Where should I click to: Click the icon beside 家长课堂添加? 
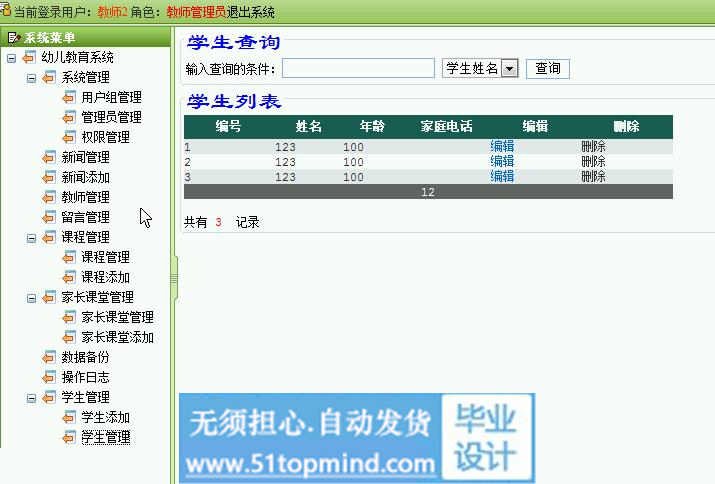pos(69,338)
